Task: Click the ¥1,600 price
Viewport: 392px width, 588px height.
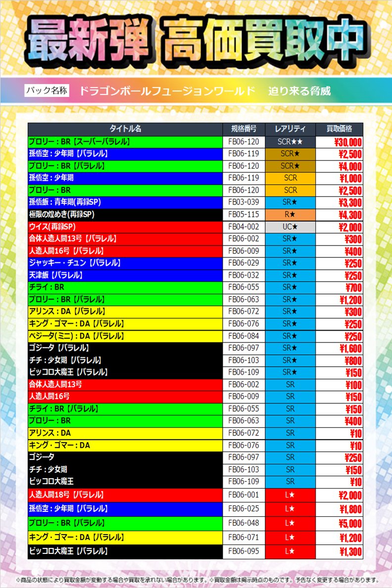Action: 351,349
